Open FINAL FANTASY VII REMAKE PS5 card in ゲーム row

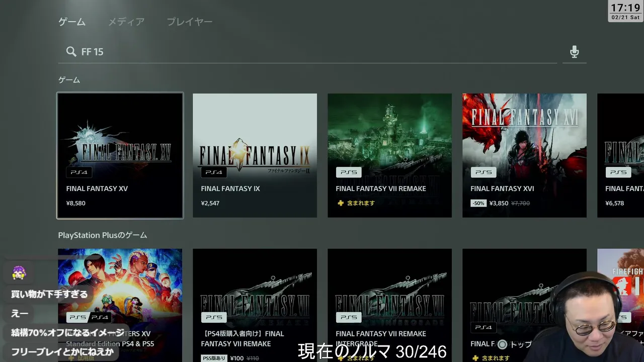(x=389, y=155)
